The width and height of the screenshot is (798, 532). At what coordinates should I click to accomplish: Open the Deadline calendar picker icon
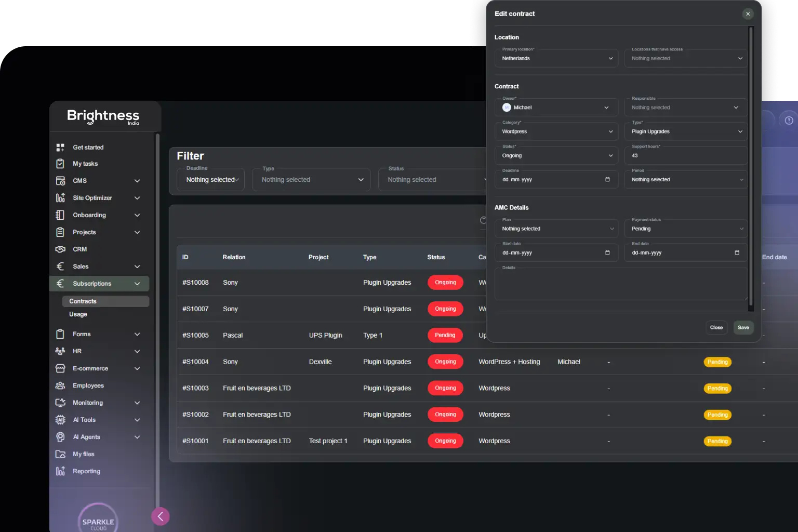coord(607,180)
